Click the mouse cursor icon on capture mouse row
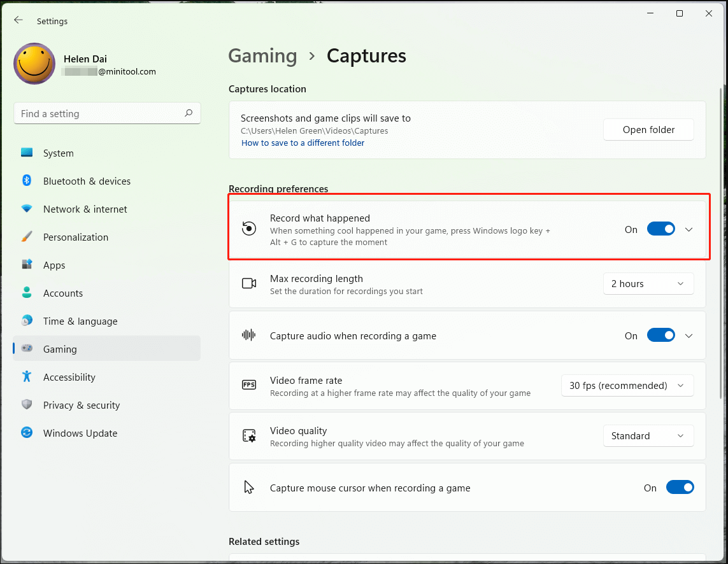728x564 pixels. point(248,486)
